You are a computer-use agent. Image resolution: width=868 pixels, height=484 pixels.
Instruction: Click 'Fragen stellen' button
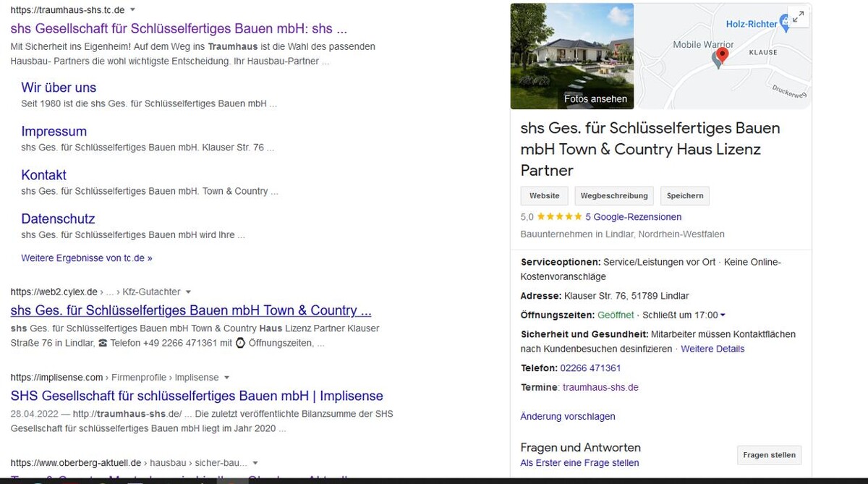point(769,455)
